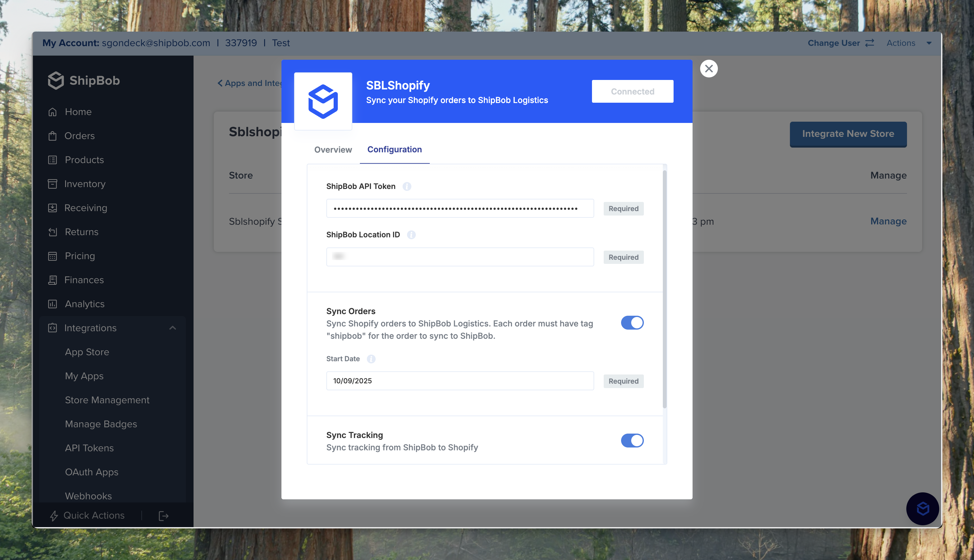The height and width of the screenshot is (560, 974).
Task: Select Home in the ShipBob sidebar
Action: pos(78,112)
